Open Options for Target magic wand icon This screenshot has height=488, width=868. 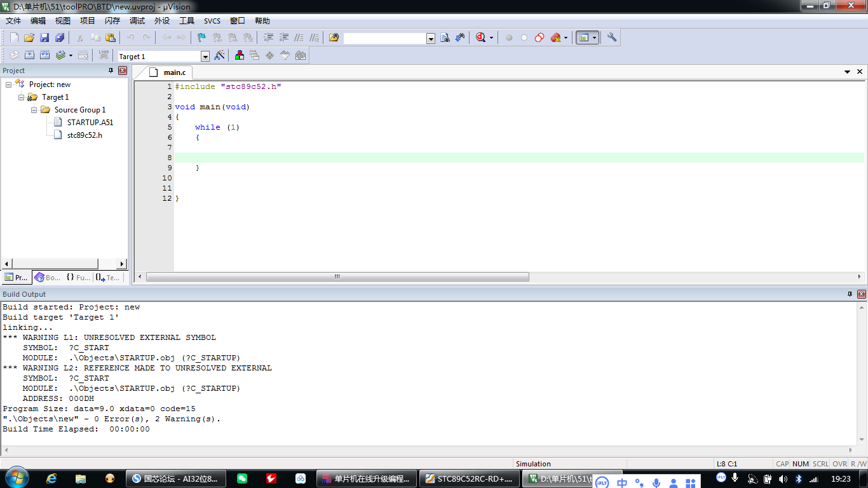tap(220, 56)
